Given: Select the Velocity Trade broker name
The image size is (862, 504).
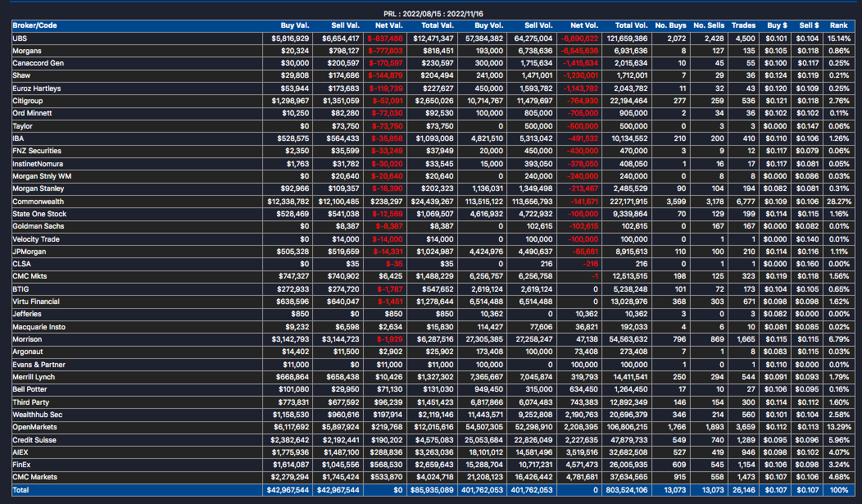Looking at the screenshot, I should coord(36,239).
